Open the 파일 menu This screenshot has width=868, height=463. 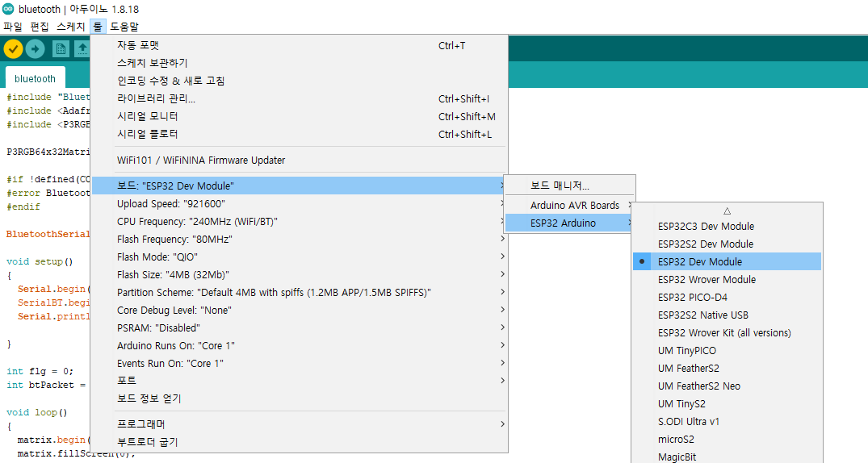point(13,27)
